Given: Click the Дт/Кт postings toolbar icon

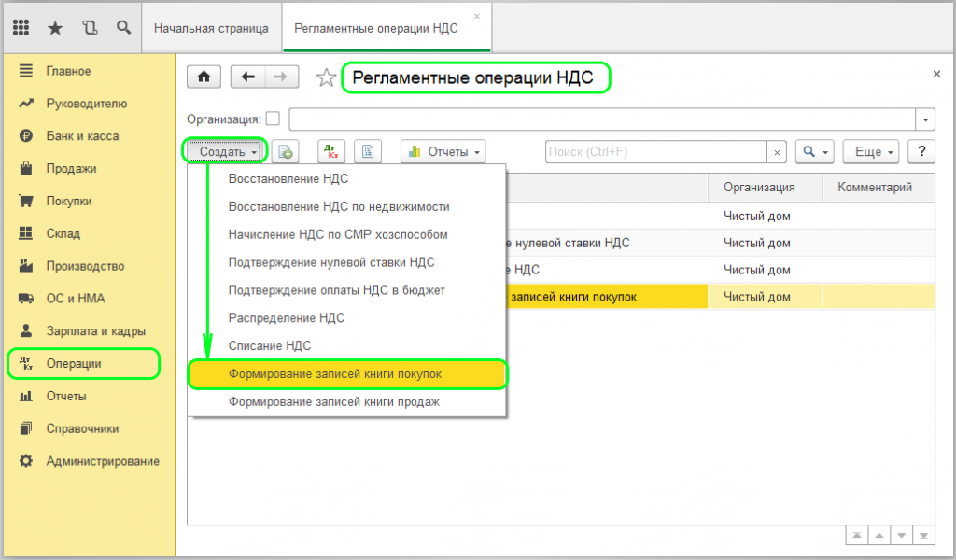Looking at the screenshot, I should coord(331,151).
